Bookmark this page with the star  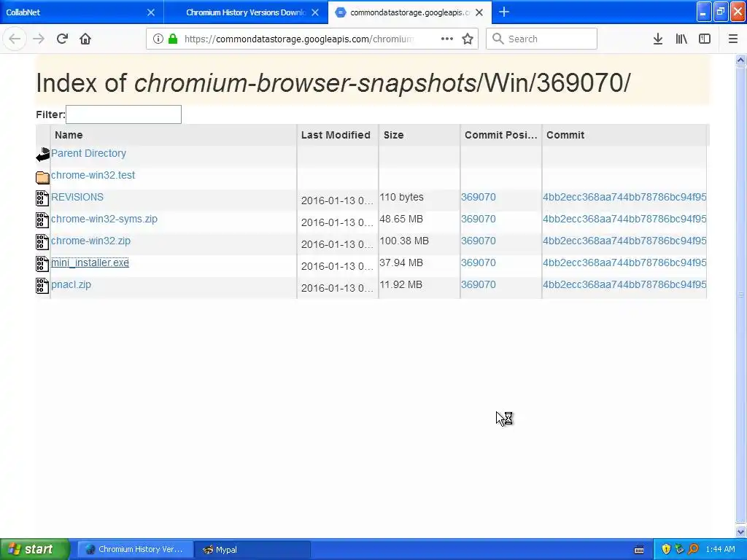point(468,39)
